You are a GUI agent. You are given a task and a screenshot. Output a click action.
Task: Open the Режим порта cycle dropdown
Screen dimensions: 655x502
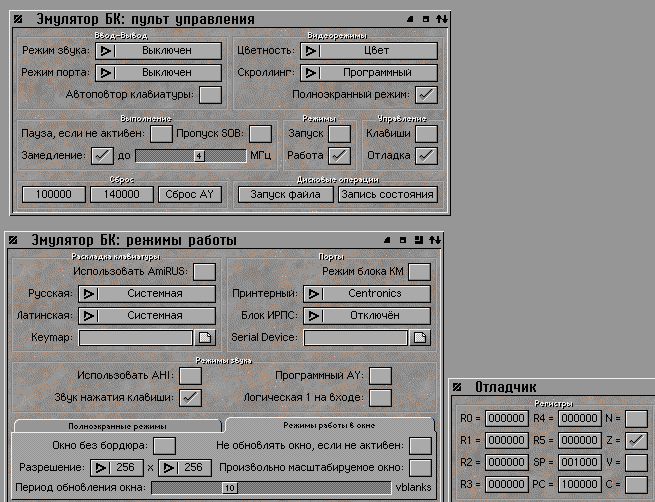(x=159, y=73)
